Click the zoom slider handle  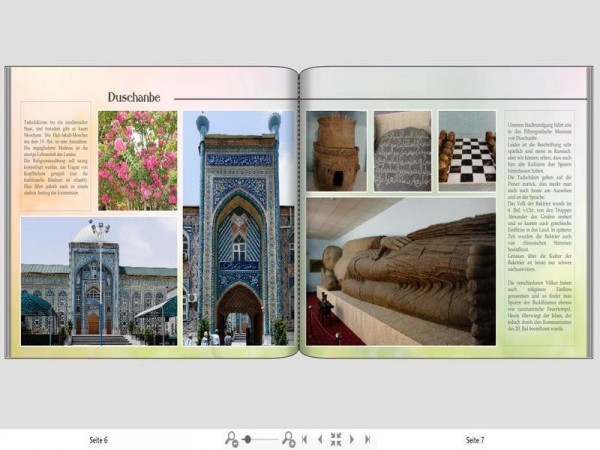point(248,439)
